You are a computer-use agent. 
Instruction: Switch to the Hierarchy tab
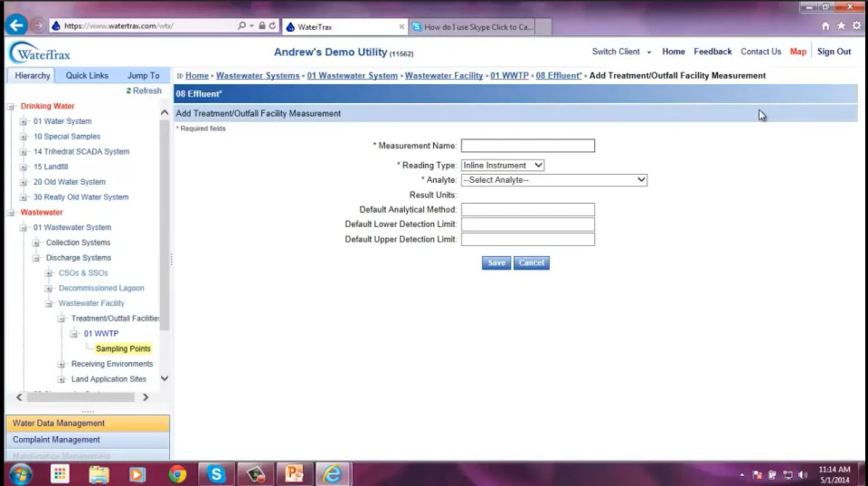pyautogui.click(x=33, y=75)
